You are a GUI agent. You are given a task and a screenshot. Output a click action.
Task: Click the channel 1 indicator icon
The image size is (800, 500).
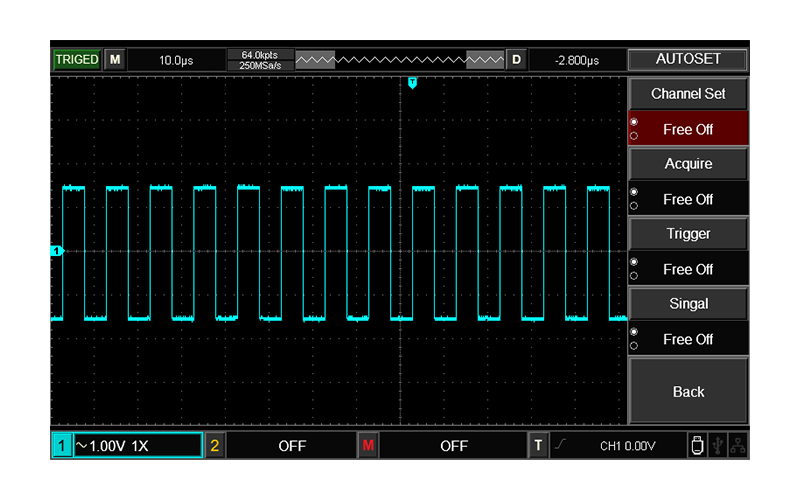point(61,446)
